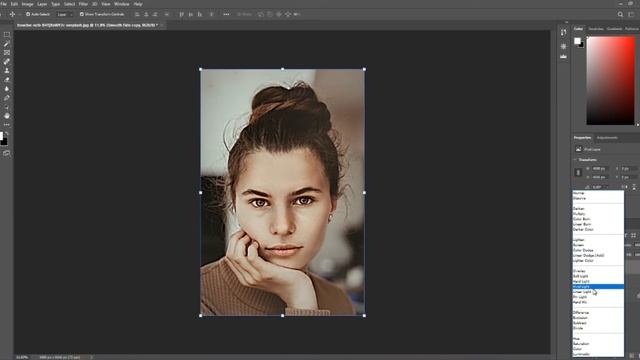Open the Filter menu
Viewport: 640px width, 360px height.
[x=83, y=4]
